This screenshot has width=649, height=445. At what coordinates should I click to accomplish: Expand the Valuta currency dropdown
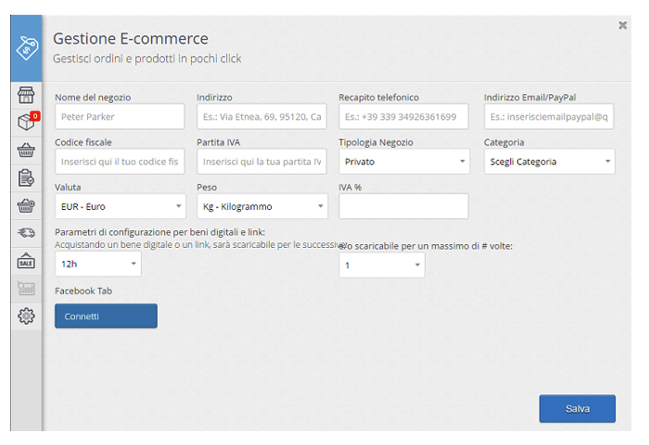pyautogui.click(x=120, y=206)
